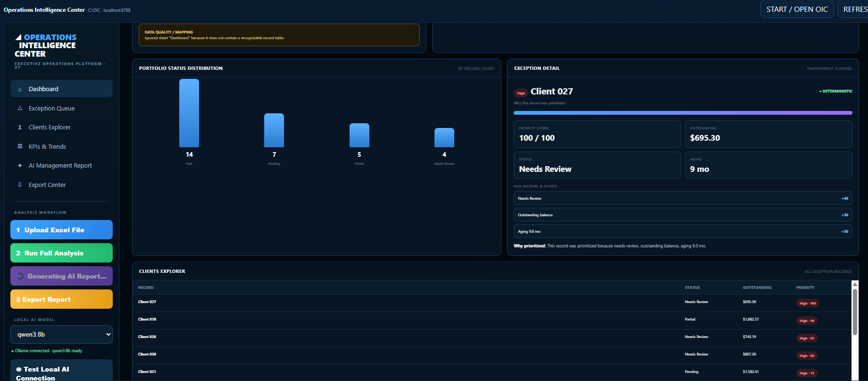
Task: Click Test Local AI Connection button
Action: (x=61, y=371)
